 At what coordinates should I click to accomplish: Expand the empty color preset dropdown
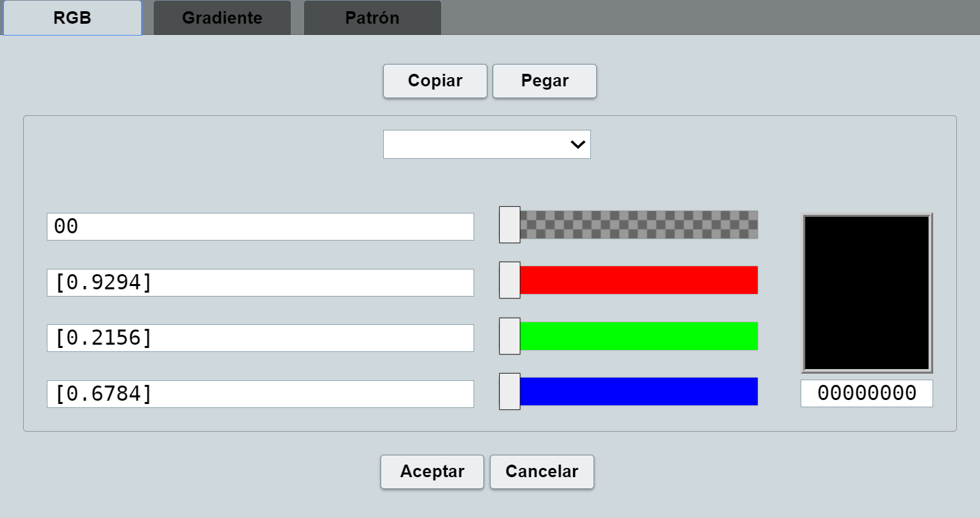pos(487,144)
